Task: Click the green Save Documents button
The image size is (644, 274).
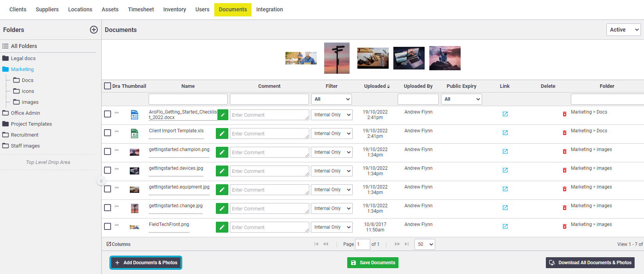Action: 373,263
